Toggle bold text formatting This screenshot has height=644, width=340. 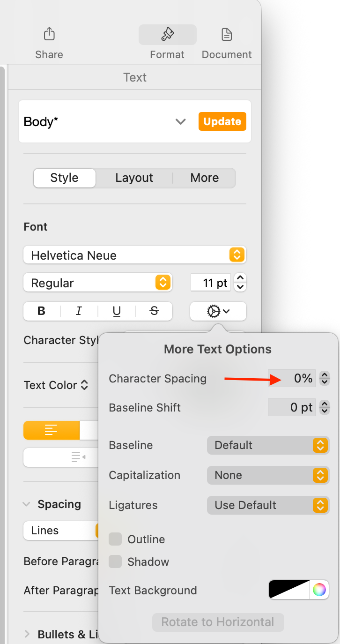(x=42, y=311)
